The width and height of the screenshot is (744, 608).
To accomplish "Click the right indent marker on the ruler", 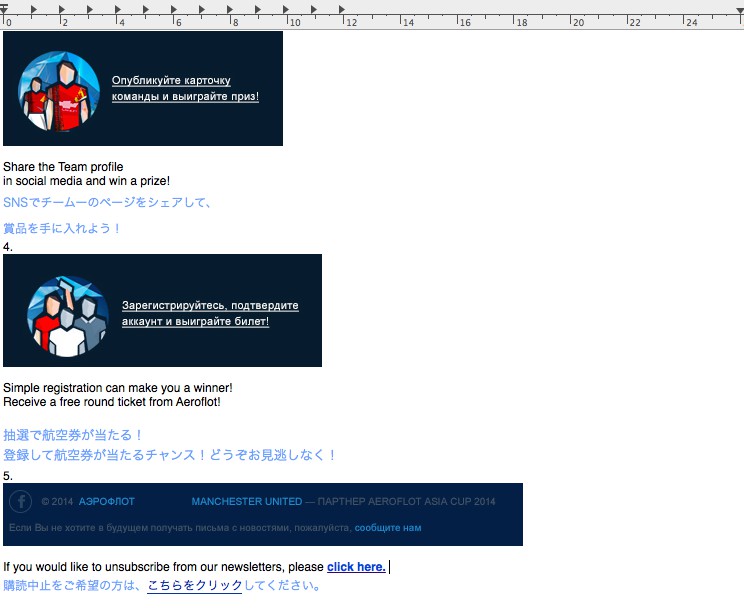I will (740, 10).
